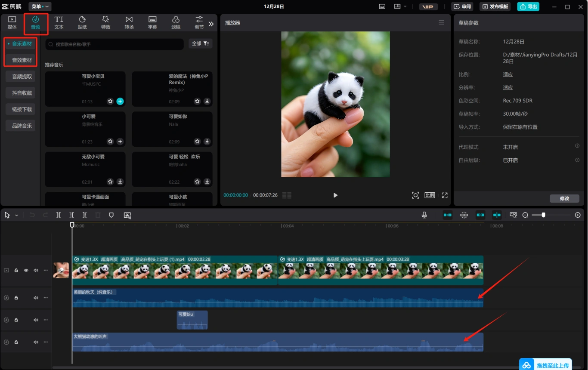Open 音频提取 in the sidebar
This screenshot has width=588, height=370.
[21, 77]
